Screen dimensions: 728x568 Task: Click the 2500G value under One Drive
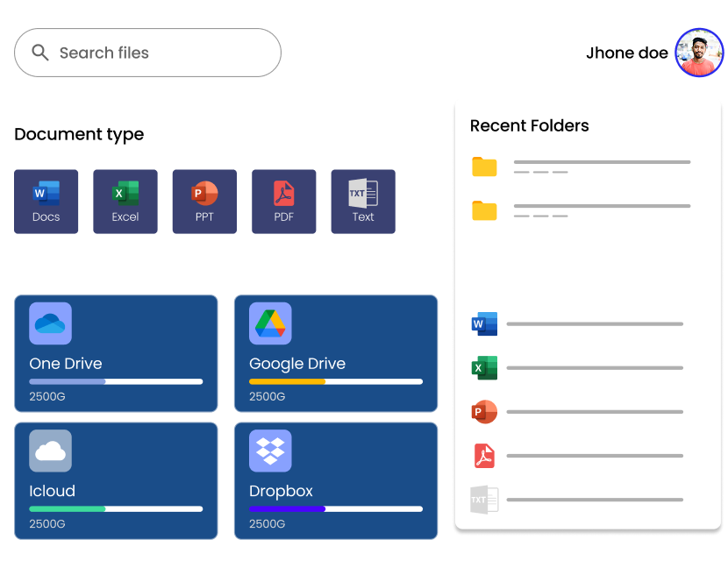47,396
